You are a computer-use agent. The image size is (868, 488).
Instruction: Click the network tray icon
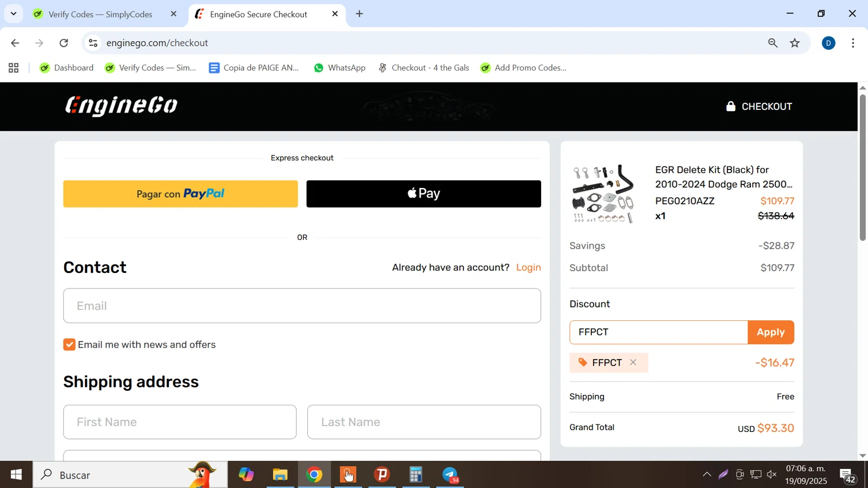pos(756,475)
